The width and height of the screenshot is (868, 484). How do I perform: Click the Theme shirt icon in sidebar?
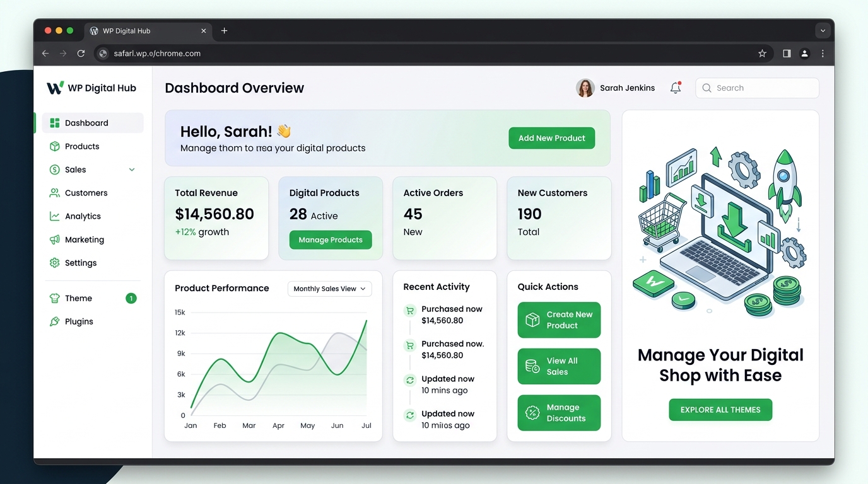tap(55, 298)
